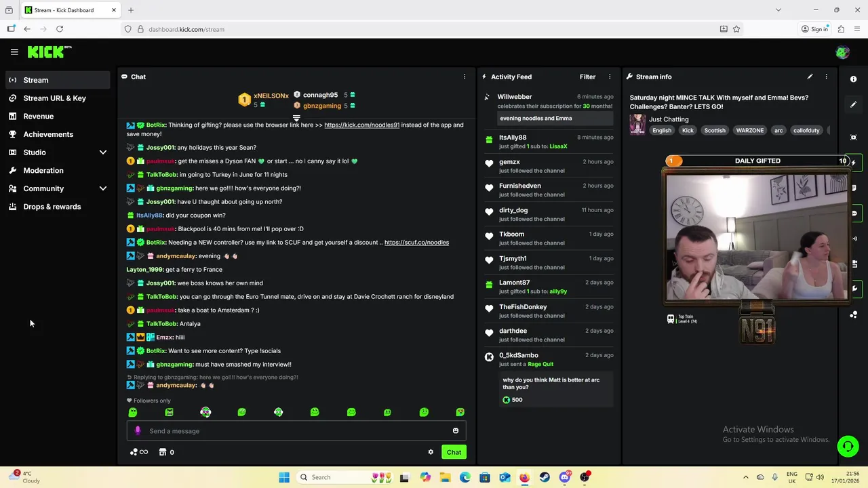This screenshot has height=488, width=868.
Task: Click the callofduty tag
Action: (806, 130)
